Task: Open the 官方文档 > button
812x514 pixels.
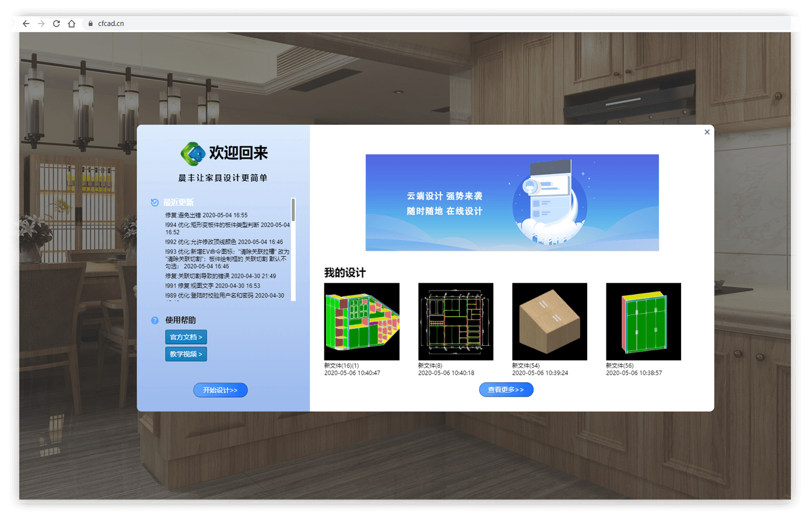Action: [x=186, y=337]
